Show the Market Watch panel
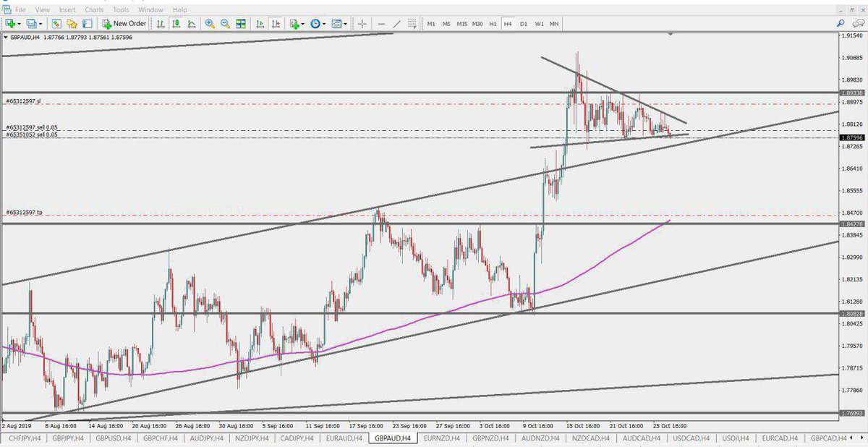 pos(56,23)
